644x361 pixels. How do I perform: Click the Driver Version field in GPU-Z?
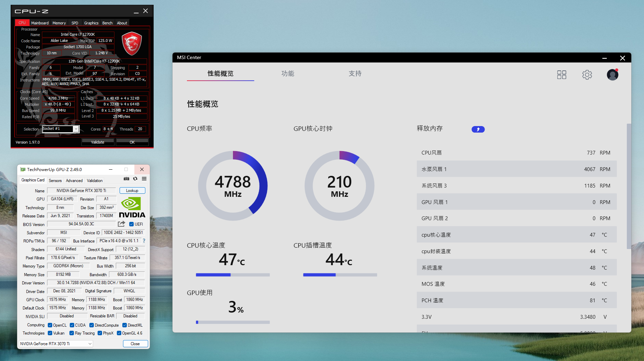pyautogui.click(x=96, y=283)
